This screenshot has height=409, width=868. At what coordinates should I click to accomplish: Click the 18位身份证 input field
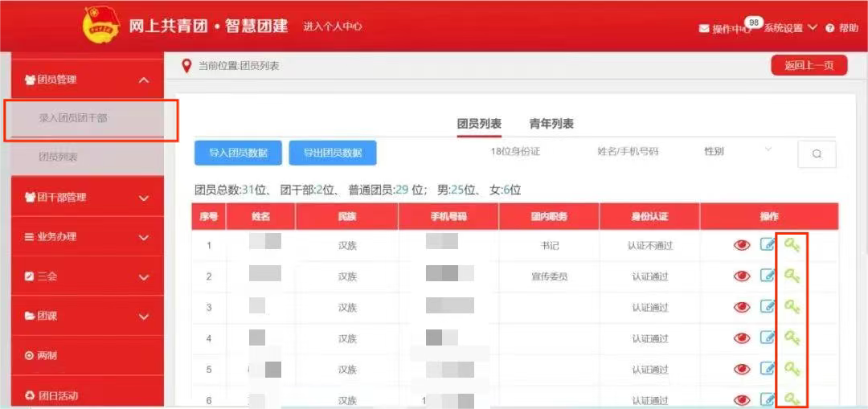515,152
